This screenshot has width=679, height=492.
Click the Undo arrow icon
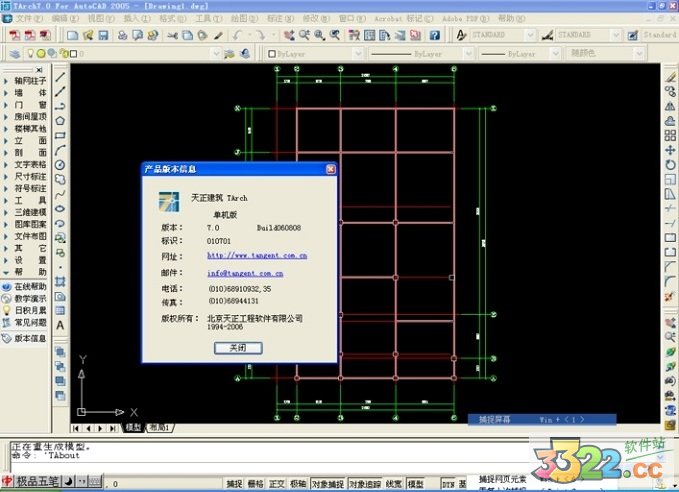pyautogui.click(x=237, y=35)
